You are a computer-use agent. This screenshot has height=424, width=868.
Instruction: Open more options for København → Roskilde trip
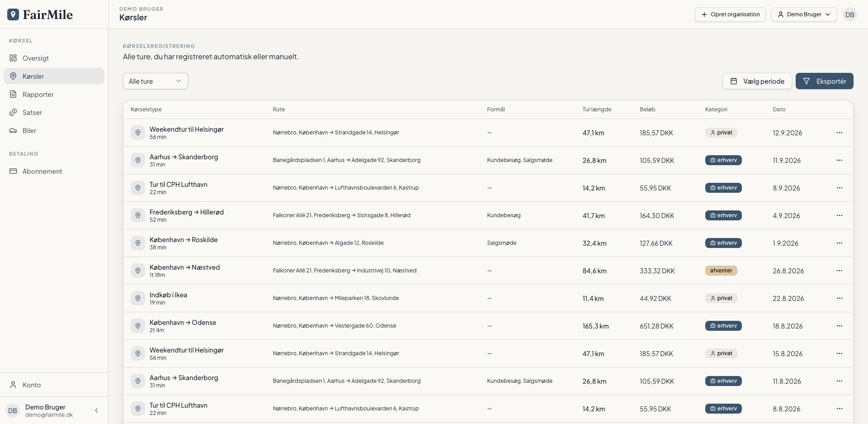839,243
